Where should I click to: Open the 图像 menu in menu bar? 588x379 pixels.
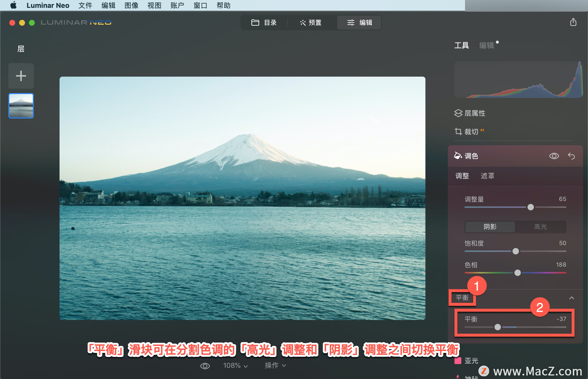(131, 5)
